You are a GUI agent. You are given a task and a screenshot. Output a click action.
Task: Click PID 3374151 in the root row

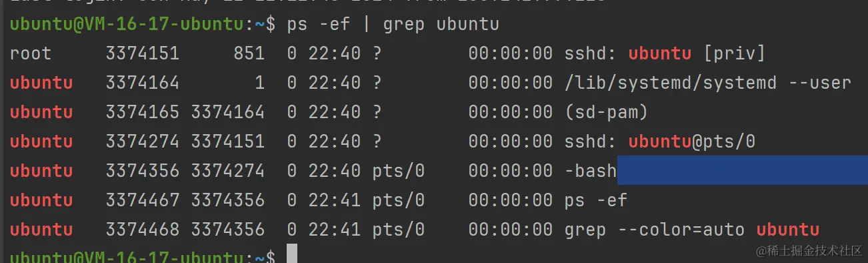pyautogui.click(x=142, y=53)
